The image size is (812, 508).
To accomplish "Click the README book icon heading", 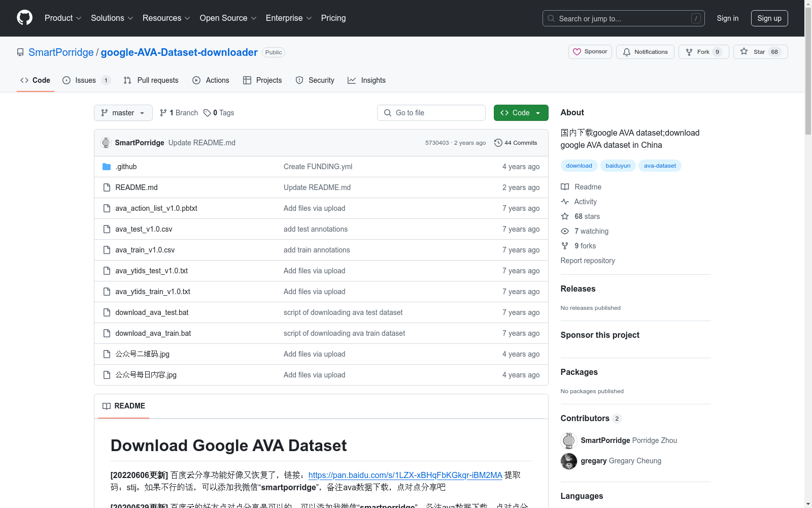I will (x=107, y=406).
